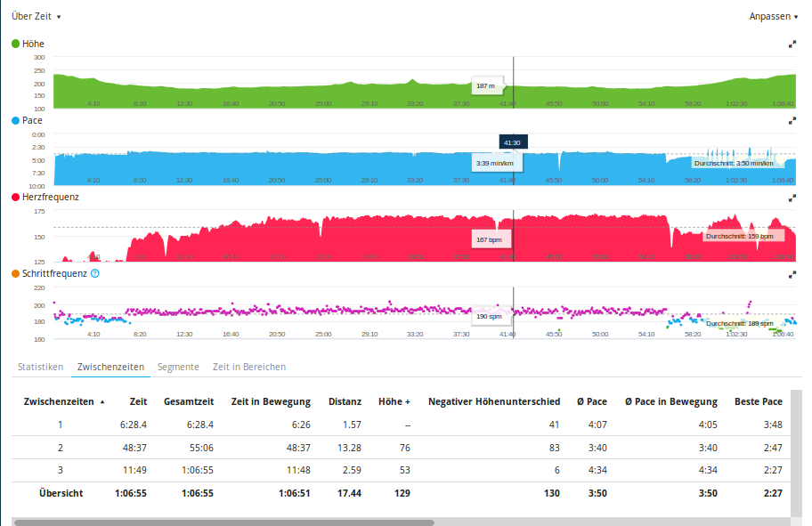Click the orange Schrittfrequenz legend dot

(x=15, y=274)
